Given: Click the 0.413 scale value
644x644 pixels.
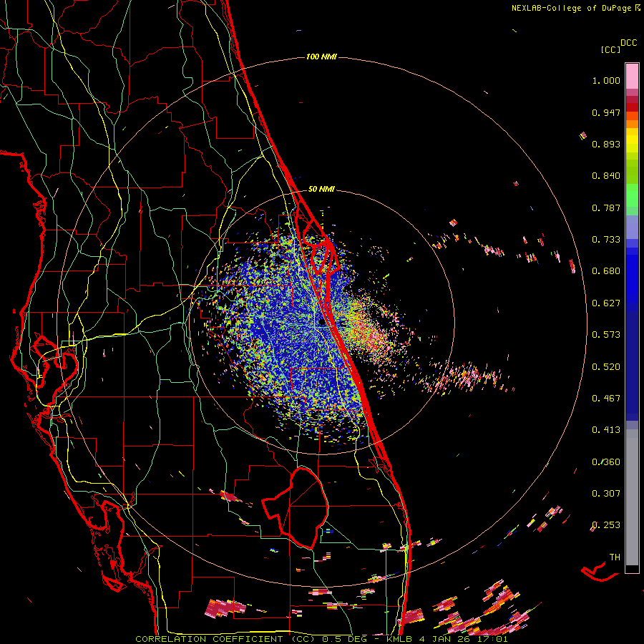Looking at the screenshot, I should pyautogui.click(x=606, y=430).
